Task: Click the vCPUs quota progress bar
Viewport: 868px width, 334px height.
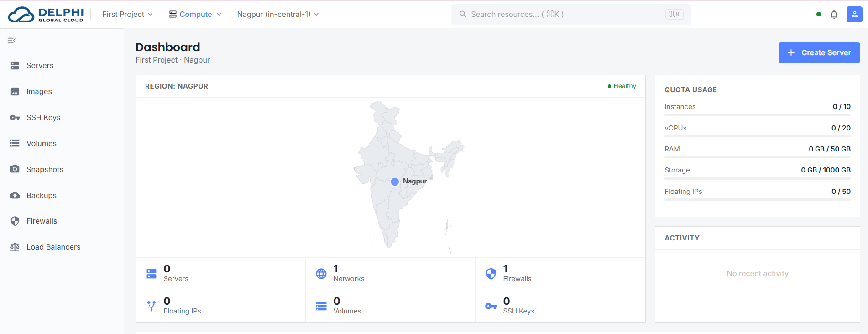Action: [x=758, y=136]
